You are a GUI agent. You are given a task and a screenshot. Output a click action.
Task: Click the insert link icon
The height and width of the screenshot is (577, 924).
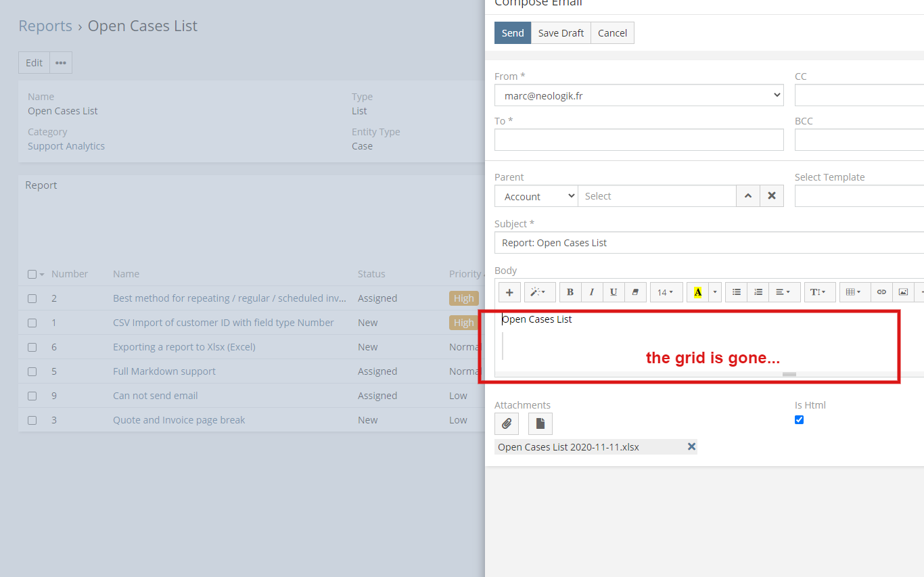point(881,292)
